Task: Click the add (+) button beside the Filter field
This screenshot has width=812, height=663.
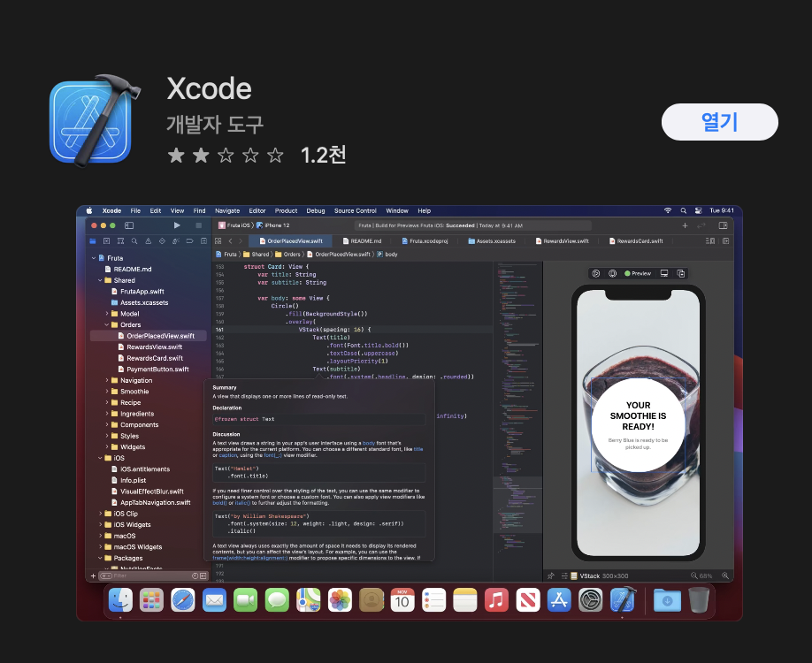Action: [x=93, y=575]
